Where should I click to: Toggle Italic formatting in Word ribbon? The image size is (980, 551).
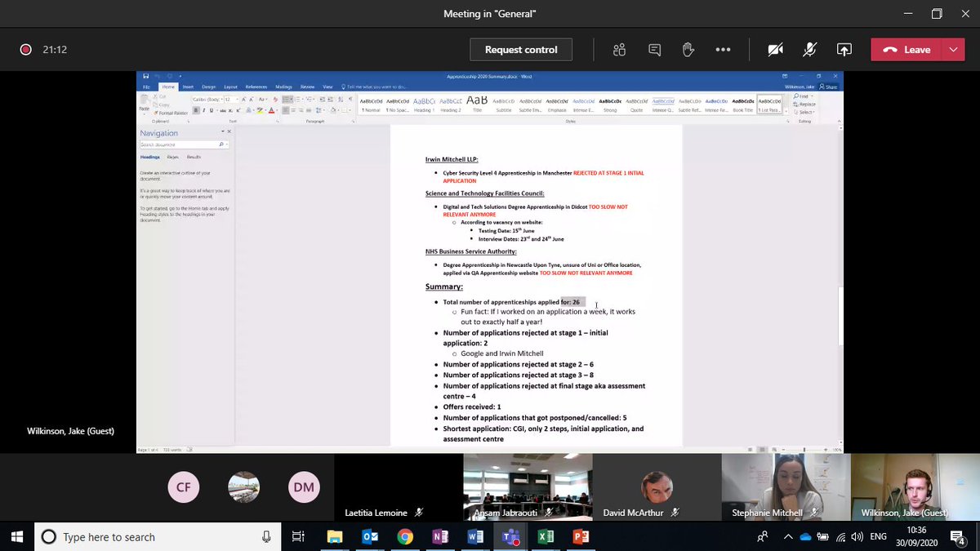click(x=203, y=110)
